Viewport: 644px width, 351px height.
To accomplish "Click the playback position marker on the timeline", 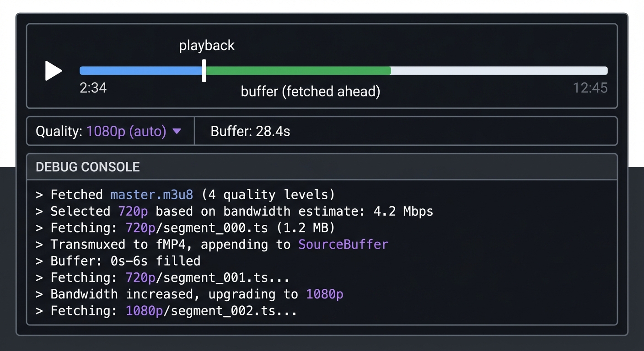I will [204, 71].
